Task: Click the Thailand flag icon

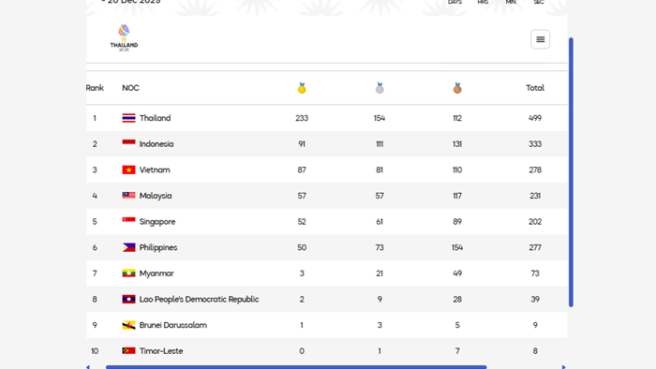Action: coord(129,118)
